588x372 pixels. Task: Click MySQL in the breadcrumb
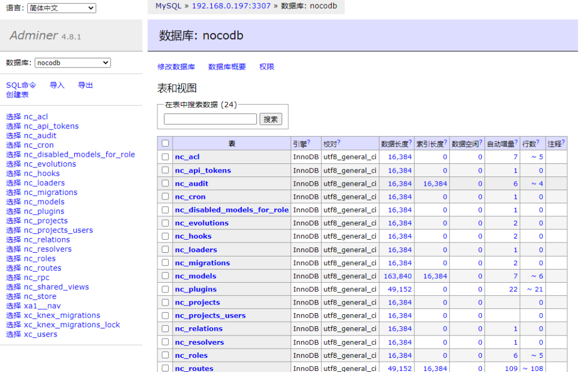(168, 6)
